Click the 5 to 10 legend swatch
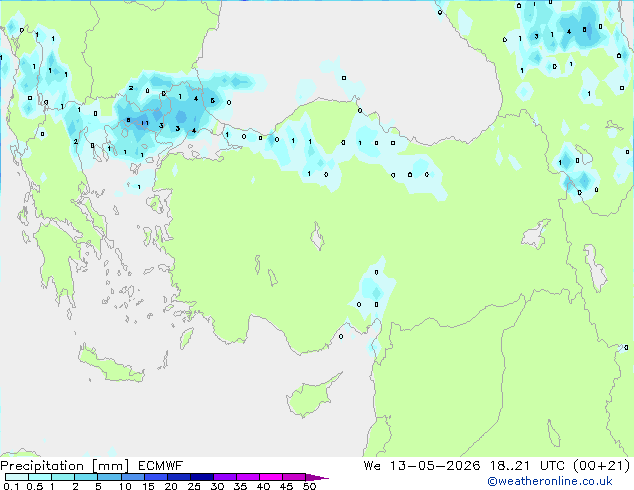 point(109,477)
